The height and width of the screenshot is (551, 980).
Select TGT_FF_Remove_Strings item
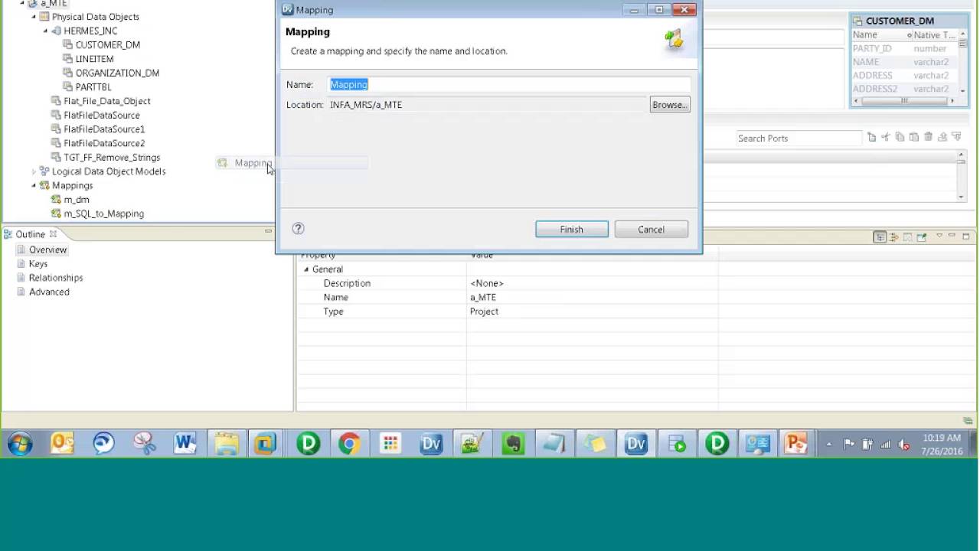pos(112,158)
